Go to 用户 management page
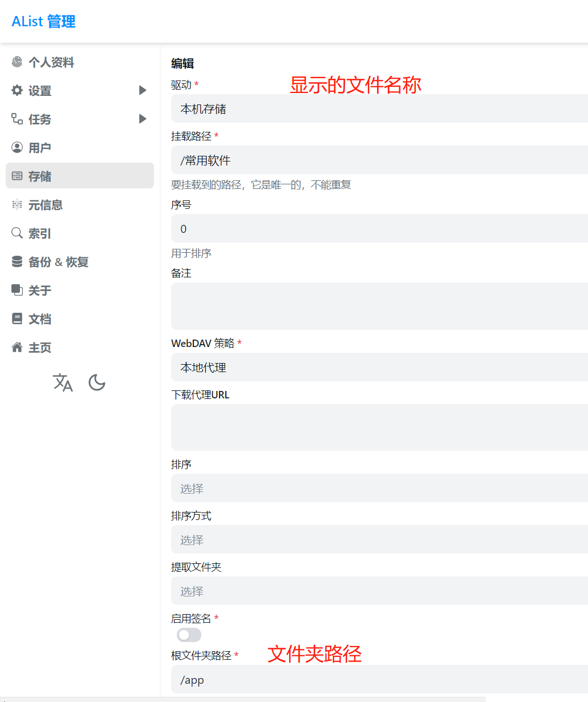The image size is (588, 702). coord(80,147)
